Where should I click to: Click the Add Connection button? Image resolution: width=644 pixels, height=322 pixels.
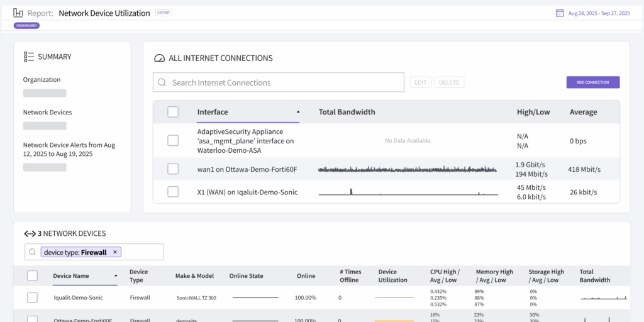(592, 82)
